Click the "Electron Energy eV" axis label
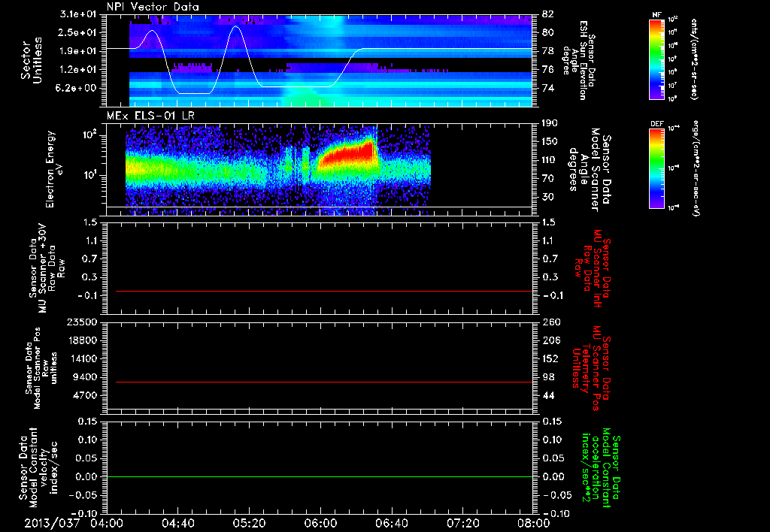Screen dimensions: 770x532 tap(56, 169)
